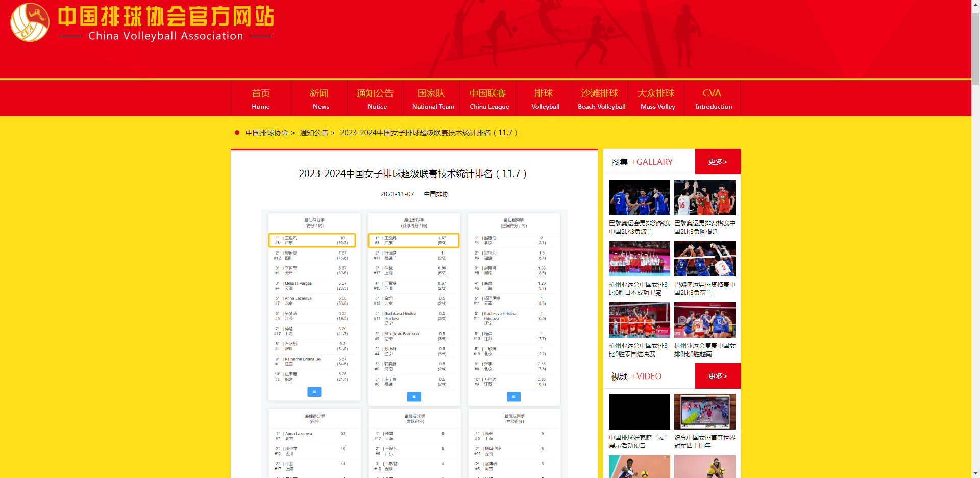Click scrollbar down arrow

point(975,473)
